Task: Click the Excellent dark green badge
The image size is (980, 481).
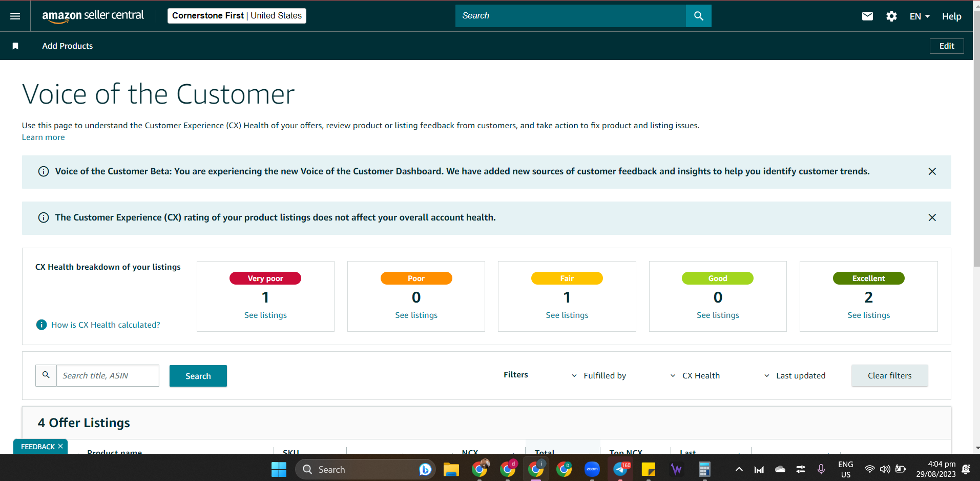Action: [x=869, y=278]
